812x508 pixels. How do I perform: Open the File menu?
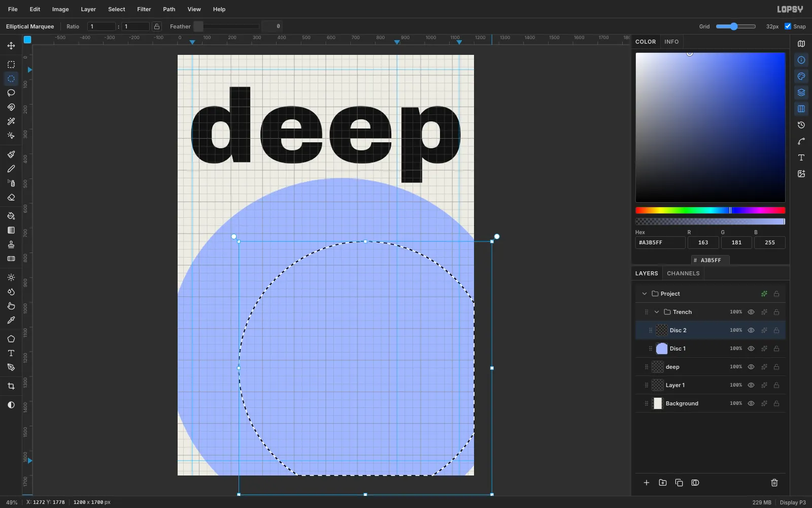13,9
